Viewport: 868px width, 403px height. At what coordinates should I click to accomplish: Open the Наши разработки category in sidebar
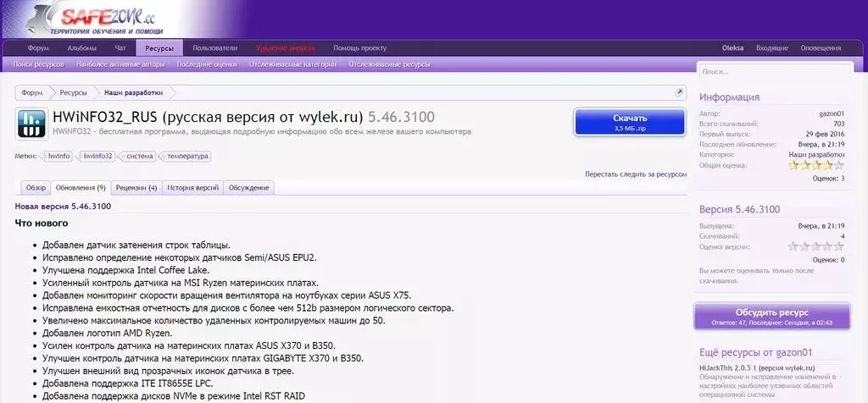point(816,155)
